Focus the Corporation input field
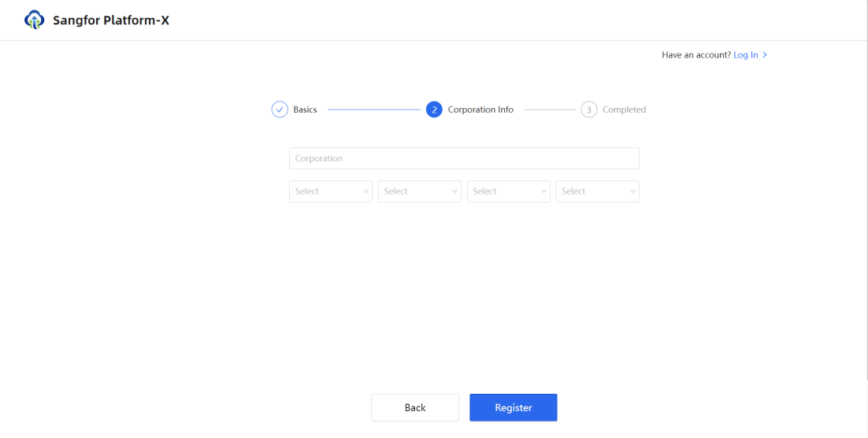This screenshot has width=868, height=438. [464, 158]
